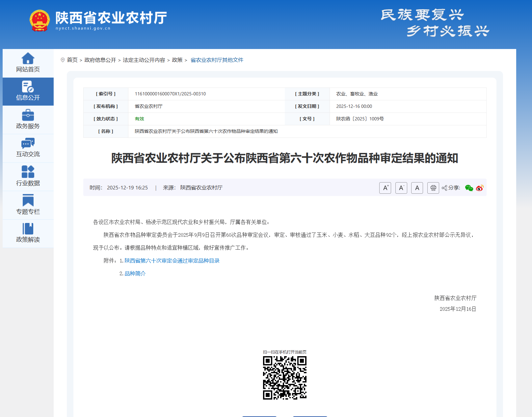Print the page using printer icon
Screen dimensions: 532x417
click(433, 188)
